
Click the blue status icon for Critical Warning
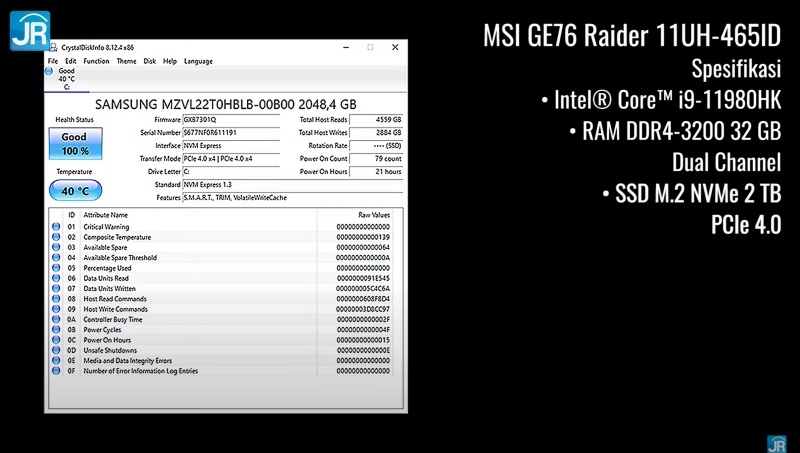56,227
